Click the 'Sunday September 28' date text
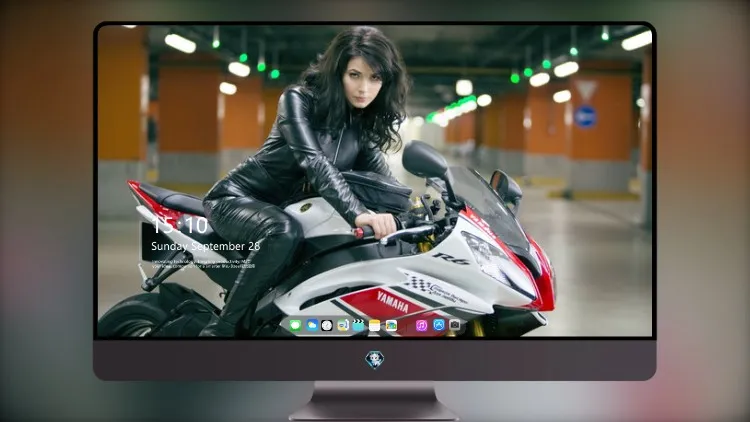750x422 pixels. 206,246
